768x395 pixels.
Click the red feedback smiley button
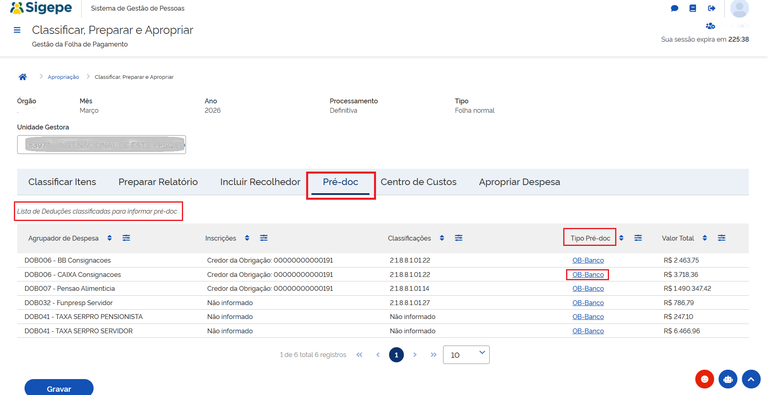click(x=704, y=379)
